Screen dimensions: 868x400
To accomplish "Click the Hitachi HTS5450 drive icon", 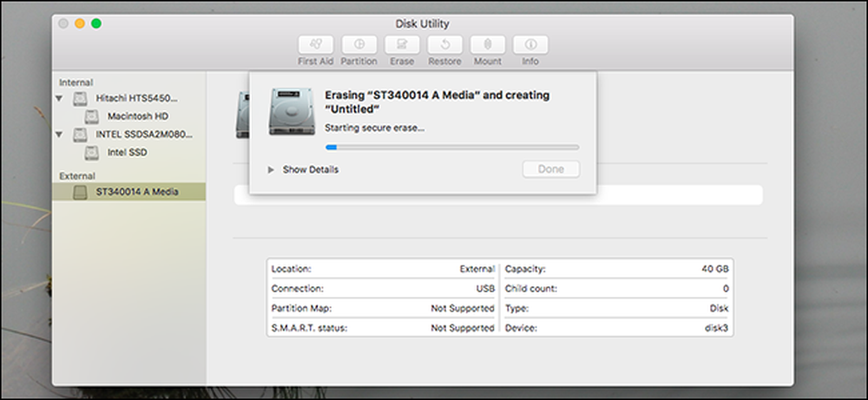I will (80, 98).
